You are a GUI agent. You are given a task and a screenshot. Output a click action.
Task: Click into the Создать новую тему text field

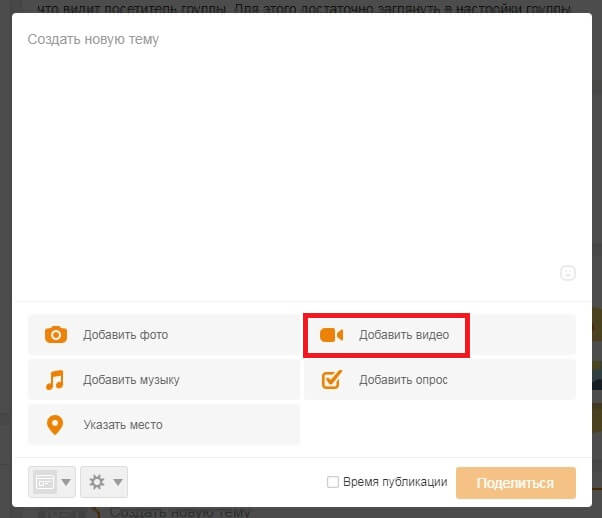pos(301,157)
